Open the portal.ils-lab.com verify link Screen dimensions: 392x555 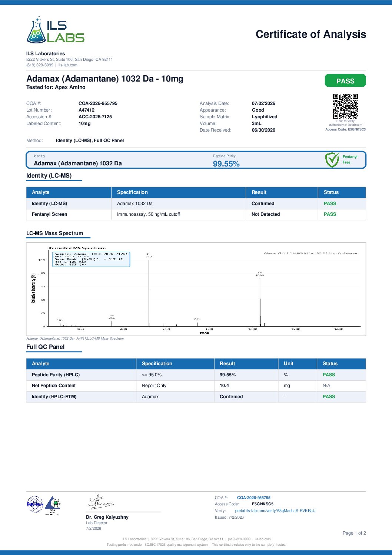pyautogui.click(x=275, y=511)
